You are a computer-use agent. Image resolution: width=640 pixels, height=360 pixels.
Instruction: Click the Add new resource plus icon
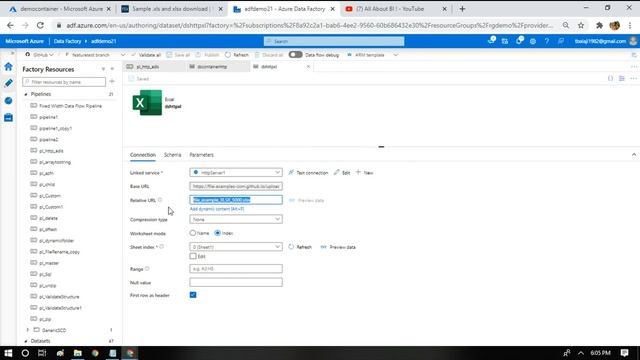click(x=112, y=82)
